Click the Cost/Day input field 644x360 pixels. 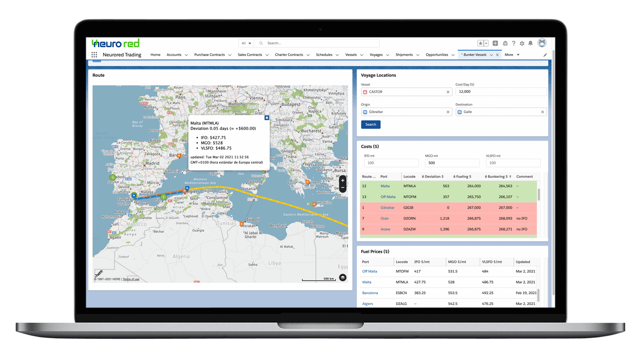501,92
